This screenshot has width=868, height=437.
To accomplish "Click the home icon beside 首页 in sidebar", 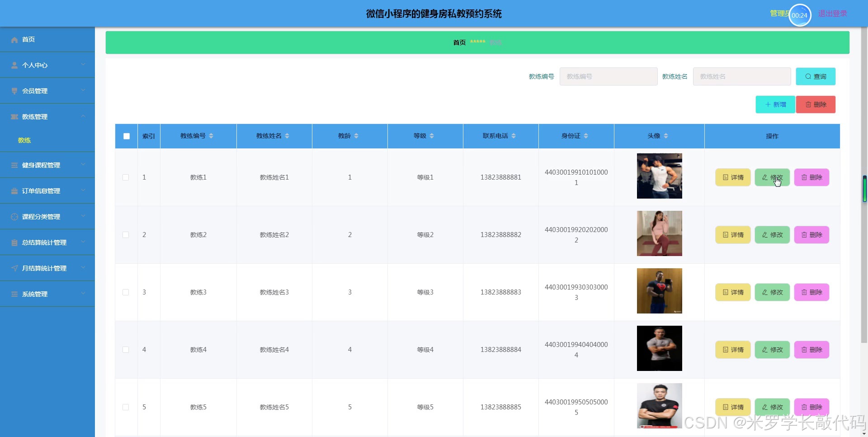I will 14,40.
